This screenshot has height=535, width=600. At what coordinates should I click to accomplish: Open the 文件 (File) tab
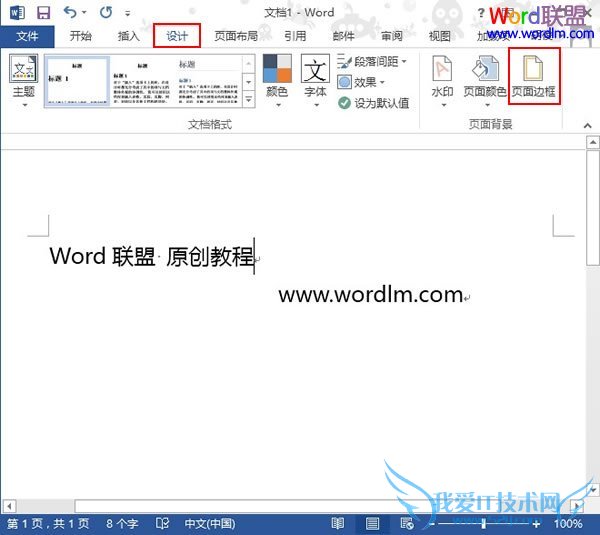[27, 36]
